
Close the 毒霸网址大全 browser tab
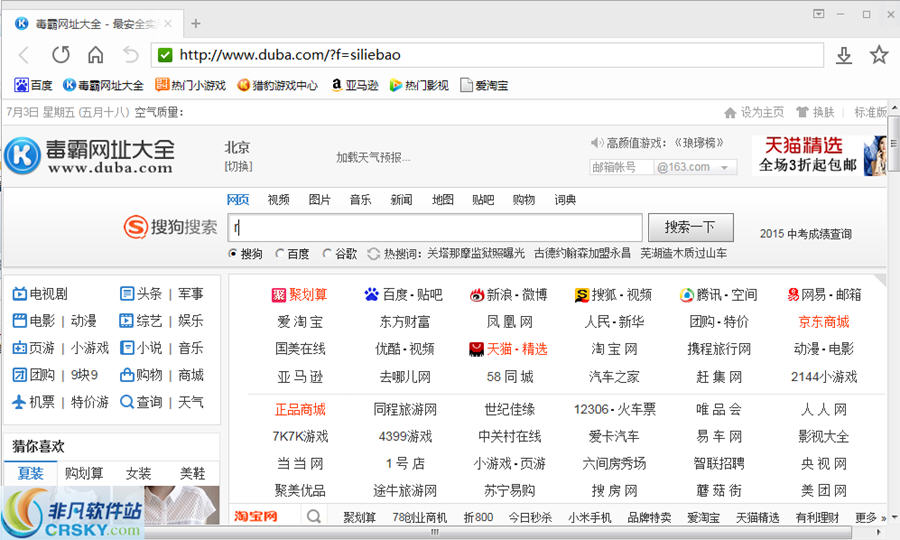pos(168,24)
